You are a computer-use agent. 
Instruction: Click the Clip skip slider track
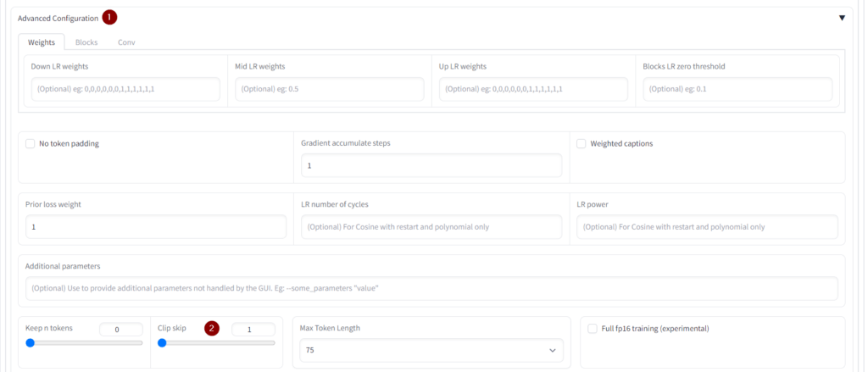pyautogui.click(x=218, y=343)
